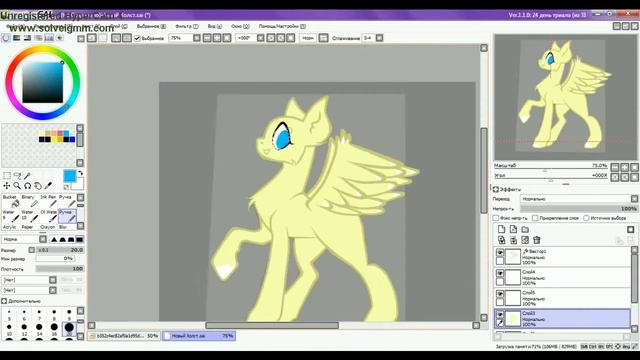Open the first [Нет] texture dropdown
Screen dimensions: 640x360
(29, 280)
